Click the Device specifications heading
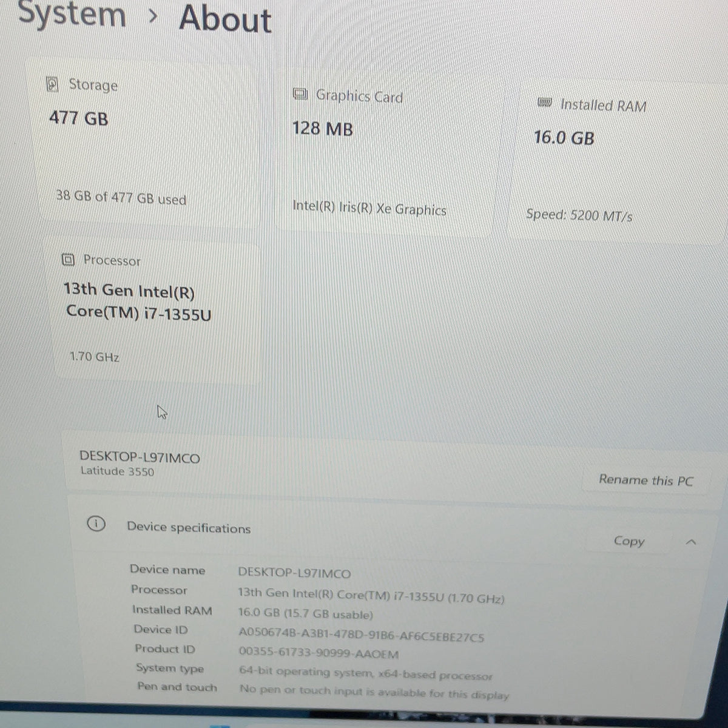728x728 pixels. tap(189, 527)
